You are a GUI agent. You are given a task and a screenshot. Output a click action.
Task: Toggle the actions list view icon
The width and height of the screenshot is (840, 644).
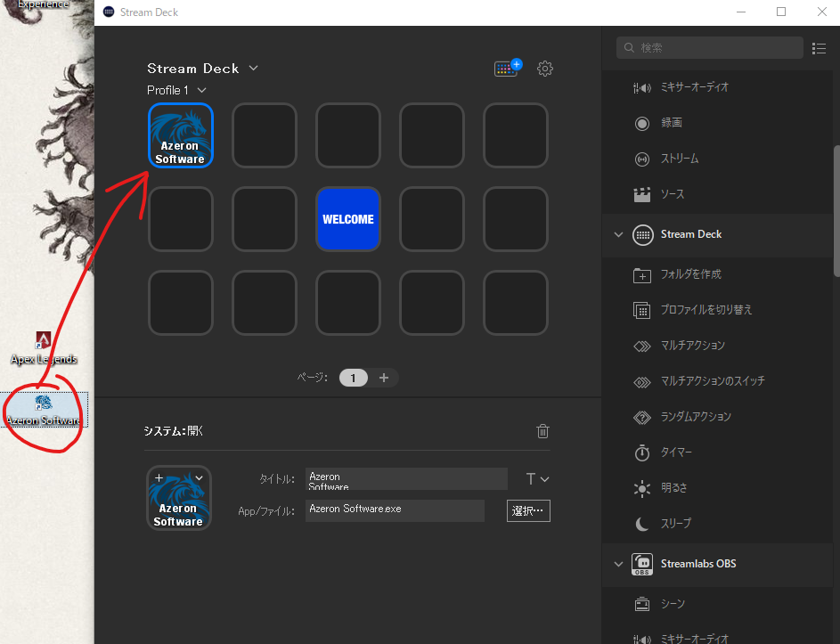[819, 48]
